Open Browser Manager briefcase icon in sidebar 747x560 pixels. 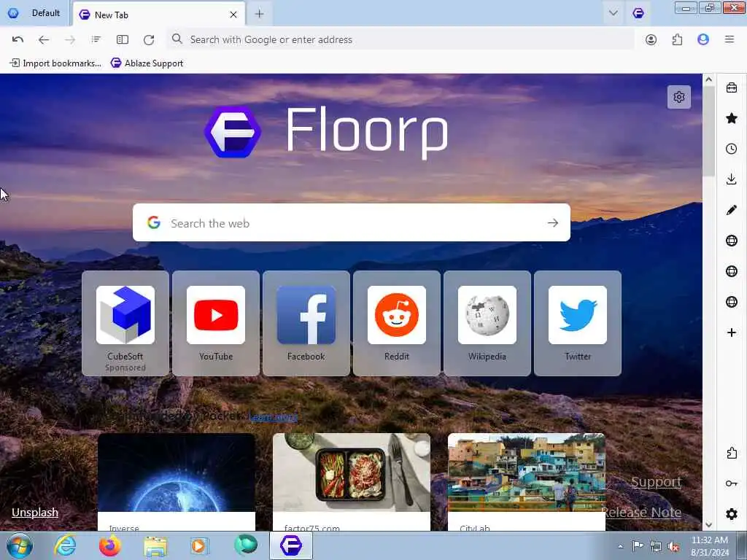coord(732,87)
